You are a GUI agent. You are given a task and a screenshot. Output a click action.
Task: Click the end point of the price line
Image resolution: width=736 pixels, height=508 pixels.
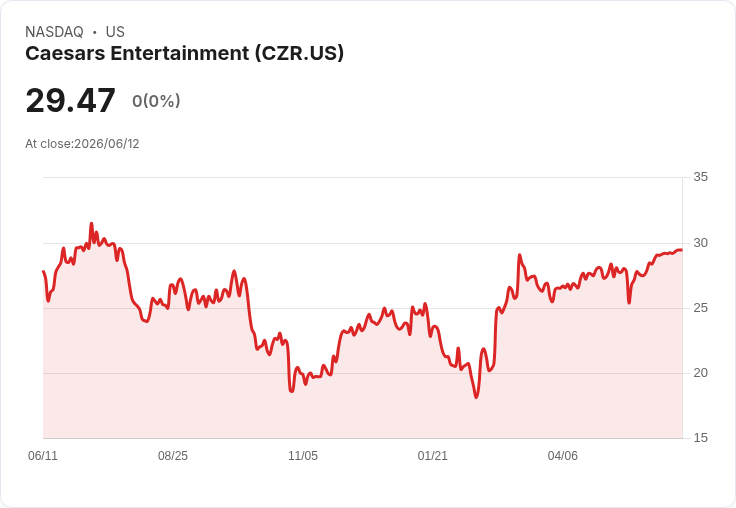(x=682, y=250)
